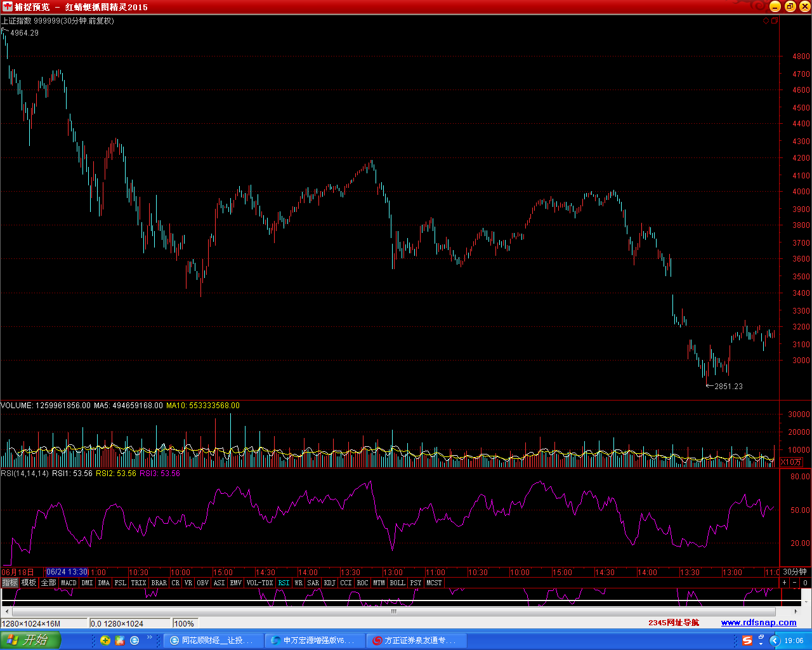Click the red diamond icon above chart
The height and width of the screenshot is (650, 812).
tap(766, 21)
